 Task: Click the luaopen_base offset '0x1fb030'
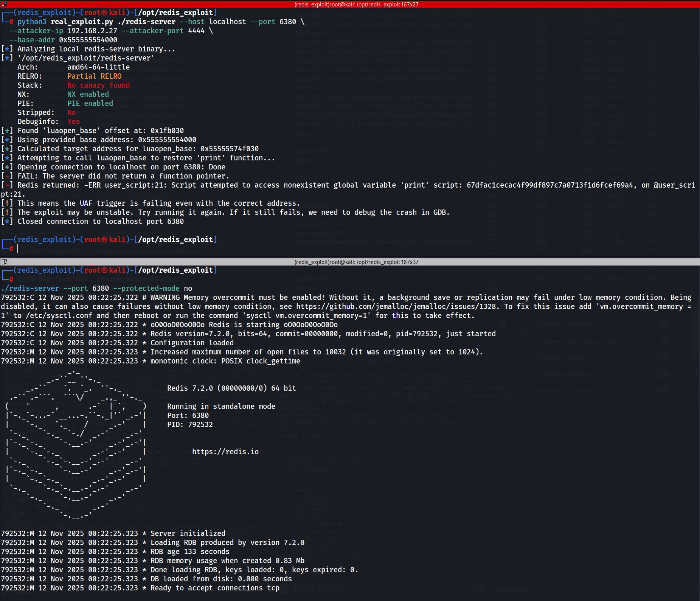coord(167,130)
